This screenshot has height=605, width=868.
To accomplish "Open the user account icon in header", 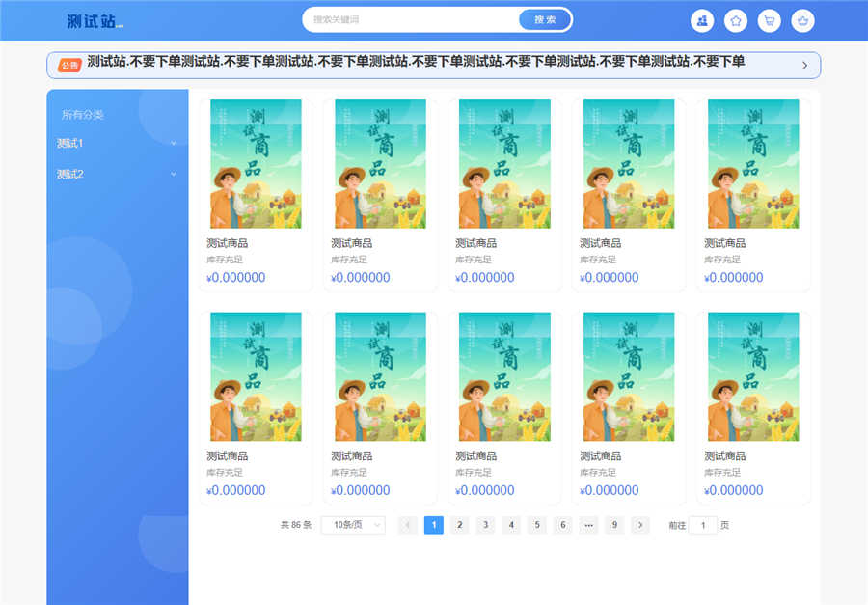I will pyautogui.click(x=702, y=20).
